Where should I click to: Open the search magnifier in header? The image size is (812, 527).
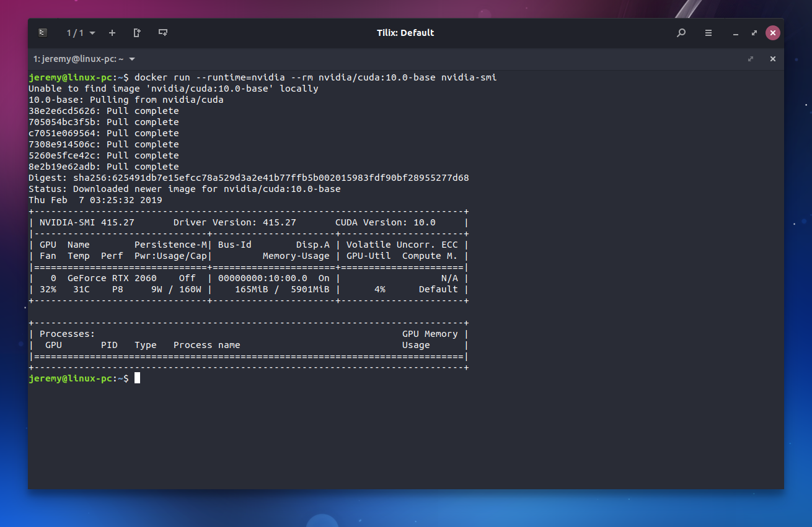point(681,33)
